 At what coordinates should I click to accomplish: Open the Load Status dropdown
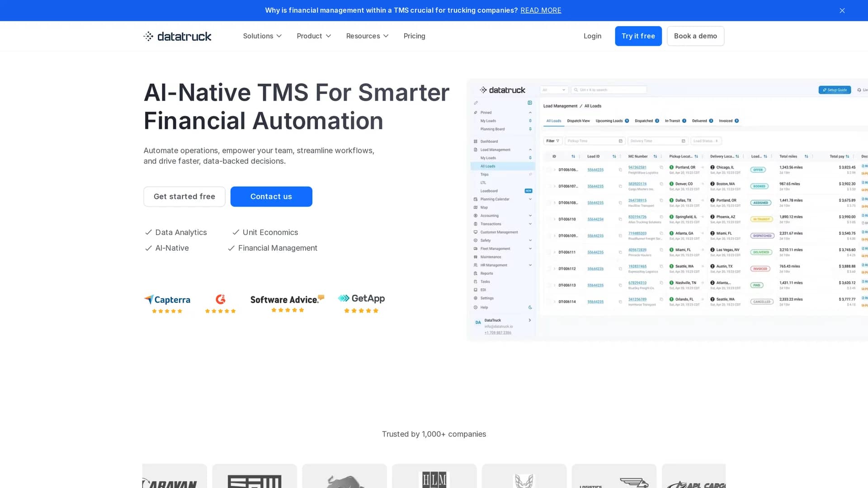(706, 141)
